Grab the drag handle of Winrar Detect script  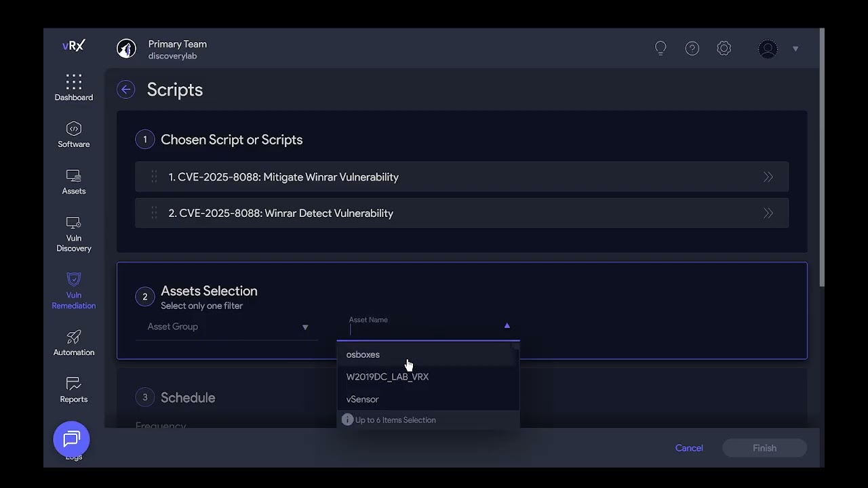[154, 213]
